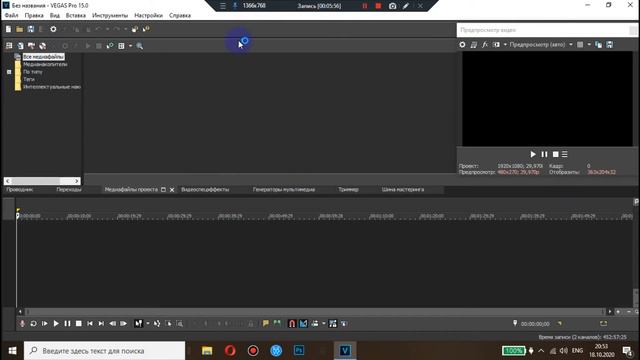The image size is (640, 360).
Task: Open preview transport menu icon
Action: 565,154
